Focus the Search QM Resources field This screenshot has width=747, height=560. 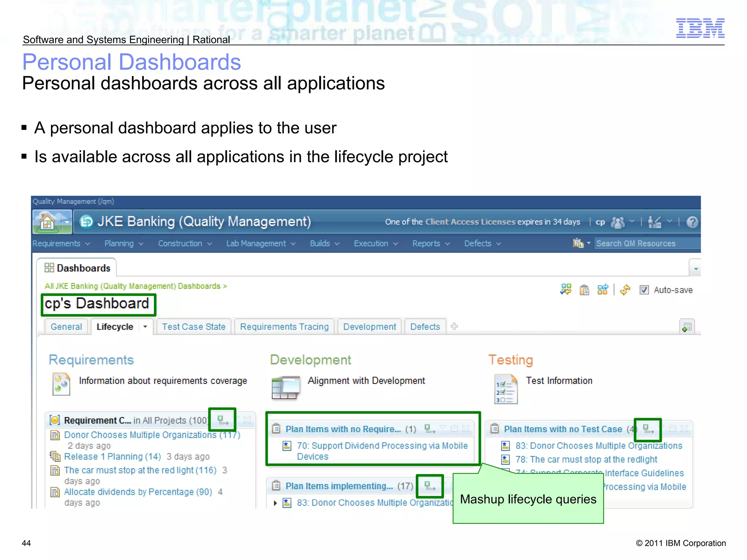point(647,244)
